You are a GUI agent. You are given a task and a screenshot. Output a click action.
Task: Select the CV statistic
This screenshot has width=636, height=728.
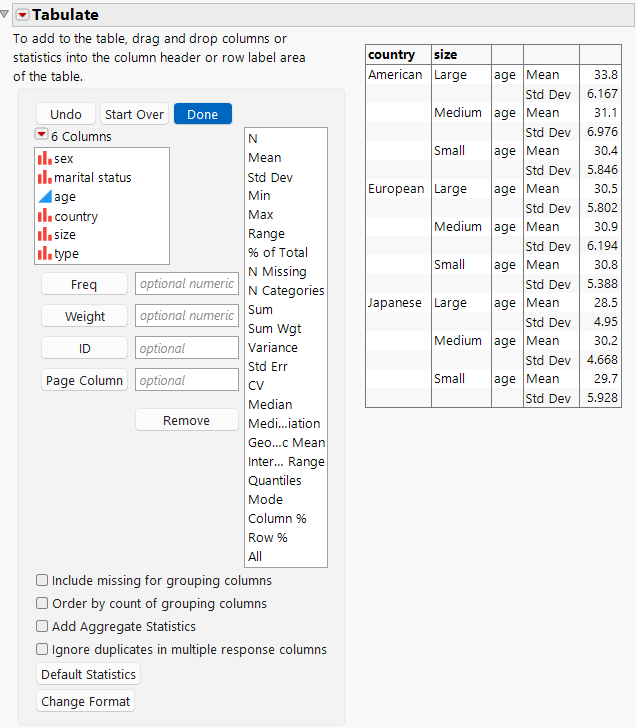tap(256, 385)
